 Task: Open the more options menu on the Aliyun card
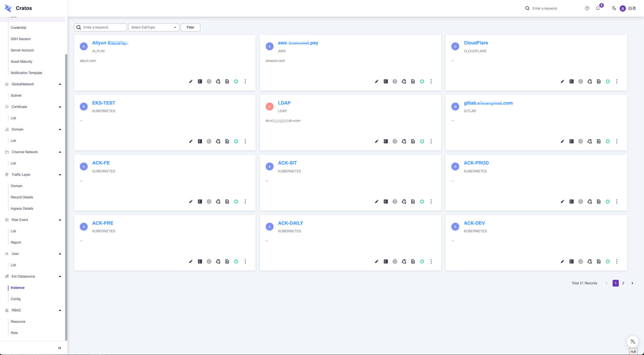[245, 81]
